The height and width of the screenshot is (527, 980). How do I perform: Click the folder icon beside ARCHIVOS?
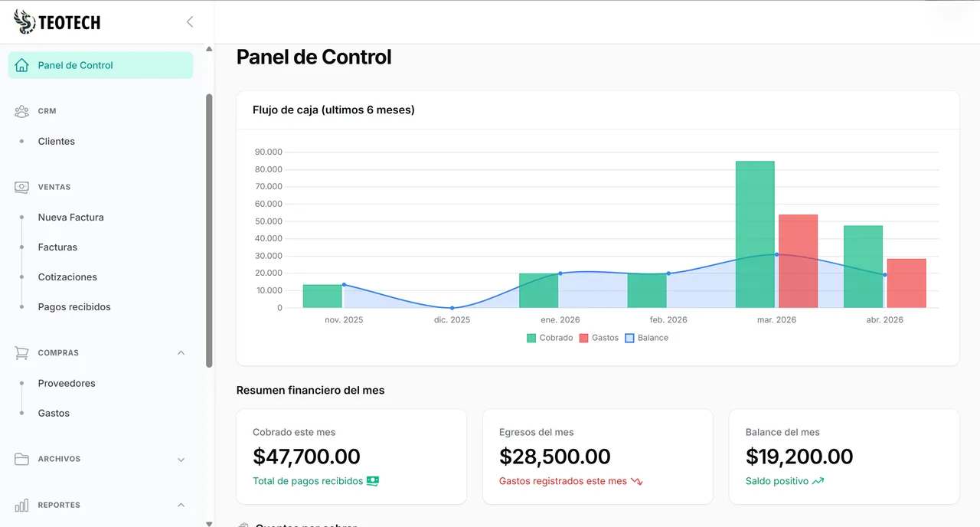(21, 459)
